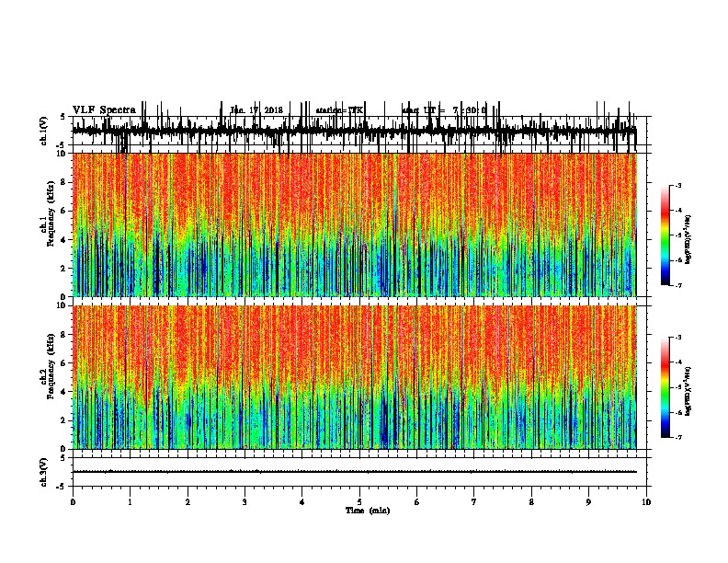Click the ch.3 flat voltage trace
728x563 pixels.
pyautogui.click(x=354, y=472)
